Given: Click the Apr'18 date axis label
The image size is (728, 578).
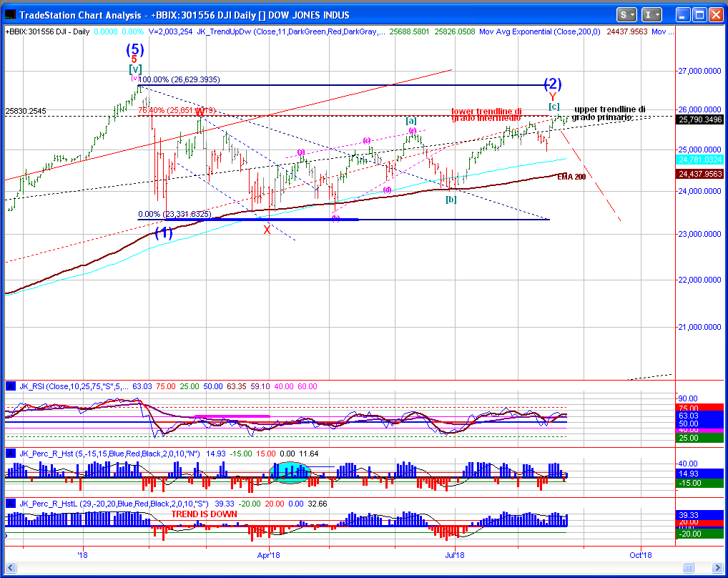Looking at the screenshot, I should pos(268,555).
